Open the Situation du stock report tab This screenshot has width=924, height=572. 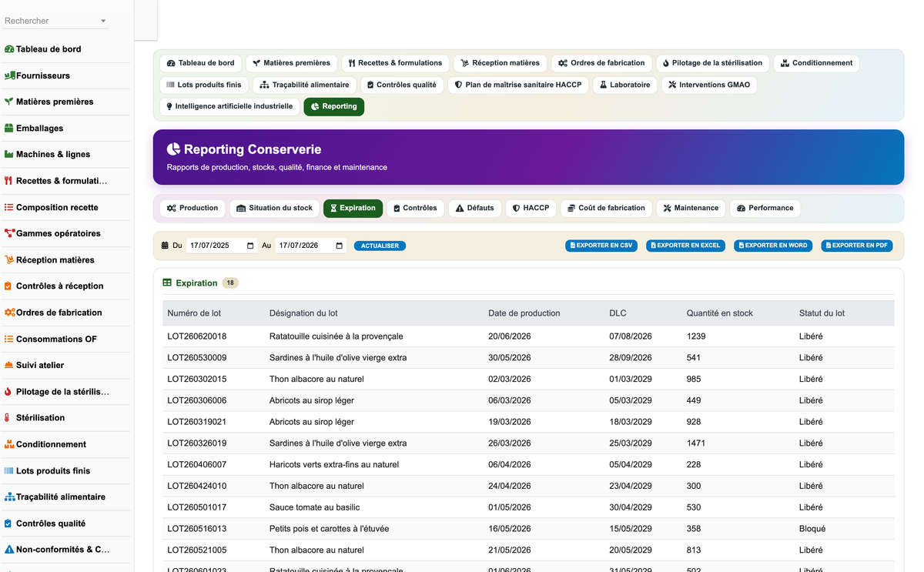pyautogui.click(x=274, y=208)
